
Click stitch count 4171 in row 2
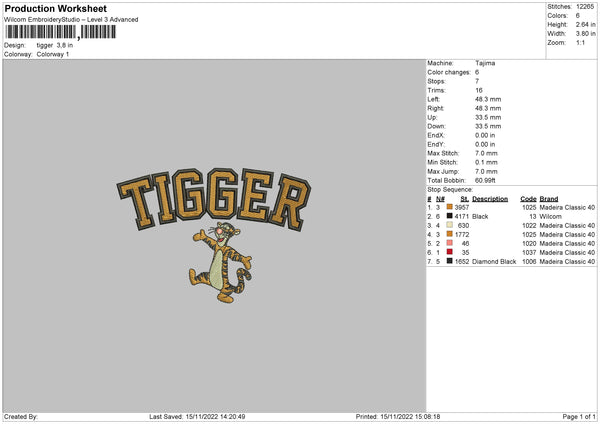(462, 217)
